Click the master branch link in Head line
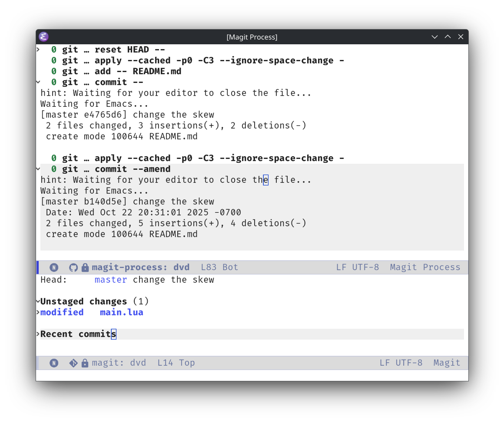The height and width of the screenshot is (423, 504). tap(110, 280)
